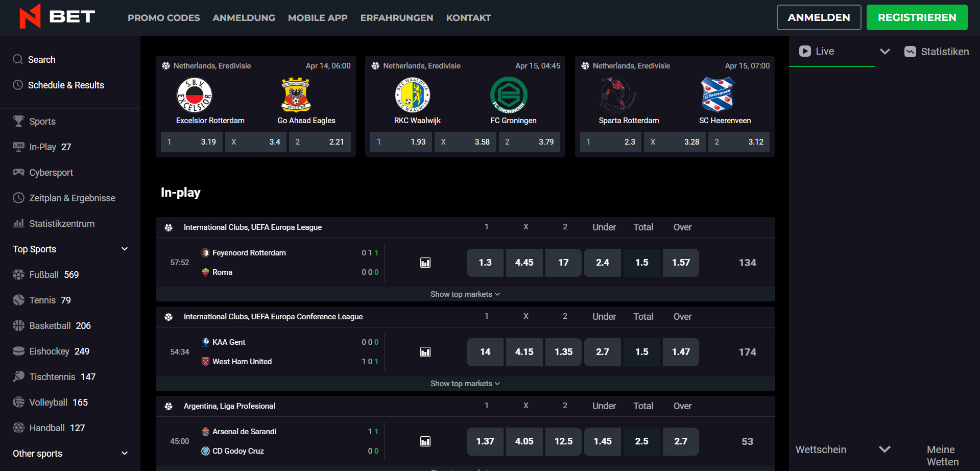Click the RKC Waalwijk crest
Screen dimensions: 980x471
click(413, 95)
